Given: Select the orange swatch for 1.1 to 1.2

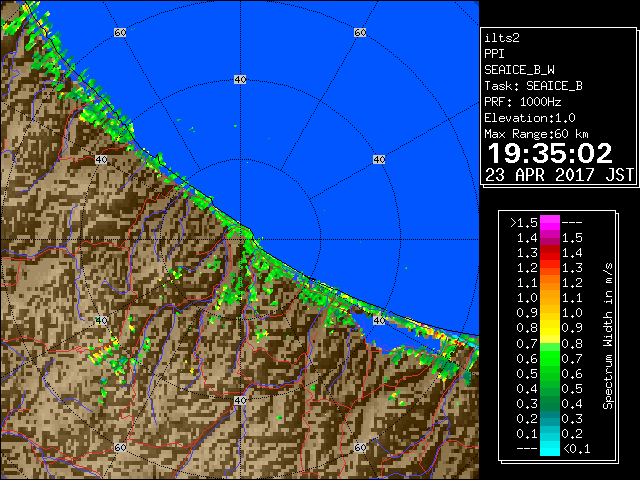Looking at the screenshot, I should click(x=549, y=283).
